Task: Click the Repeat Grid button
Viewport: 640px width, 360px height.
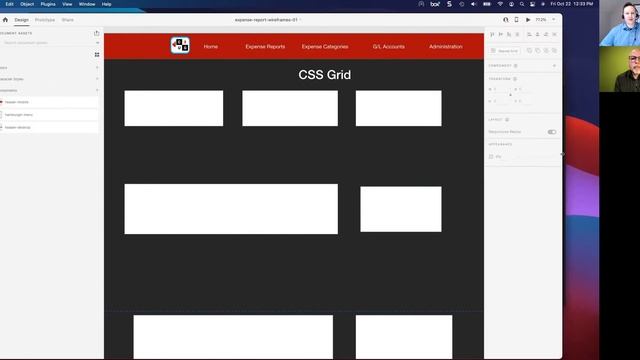Action: pos(504,51)
